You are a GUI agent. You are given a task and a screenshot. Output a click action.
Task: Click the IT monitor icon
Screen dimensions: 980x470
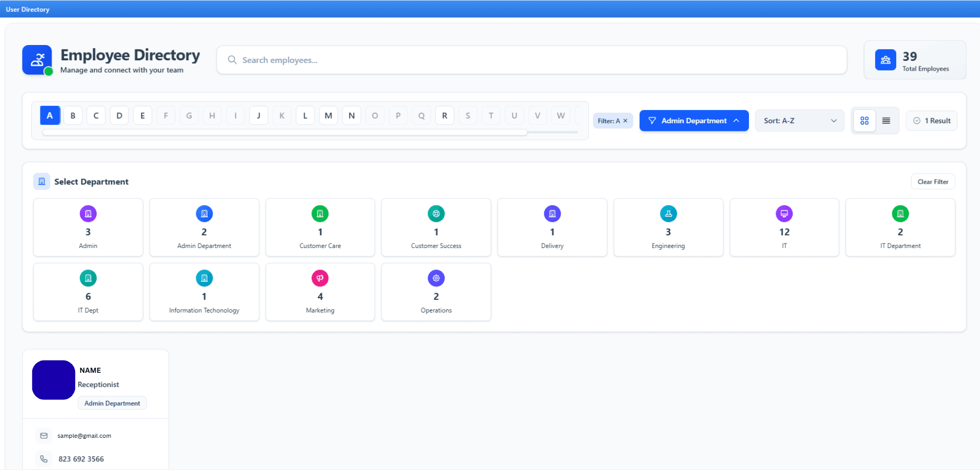pyautogui.click(x=784, y=213)
